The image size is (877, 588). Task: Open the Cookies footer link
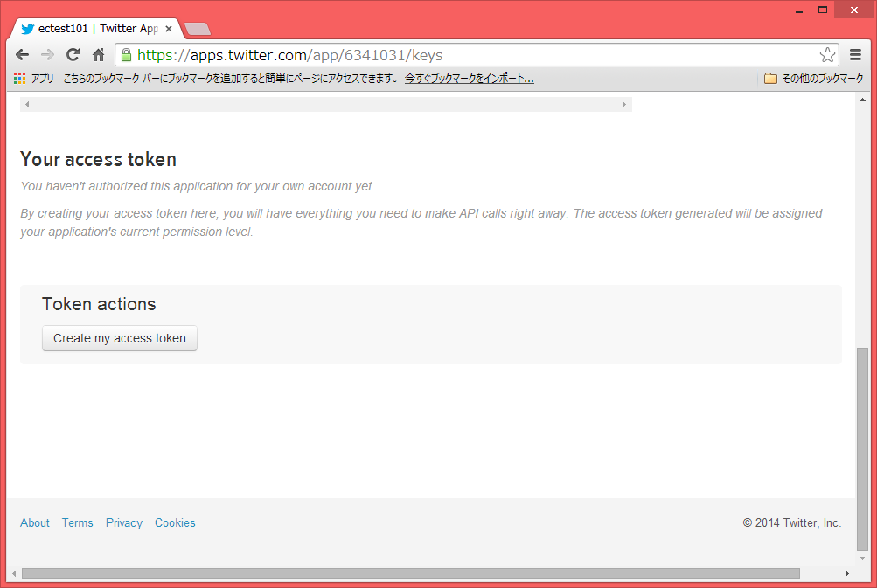(175, 522)
